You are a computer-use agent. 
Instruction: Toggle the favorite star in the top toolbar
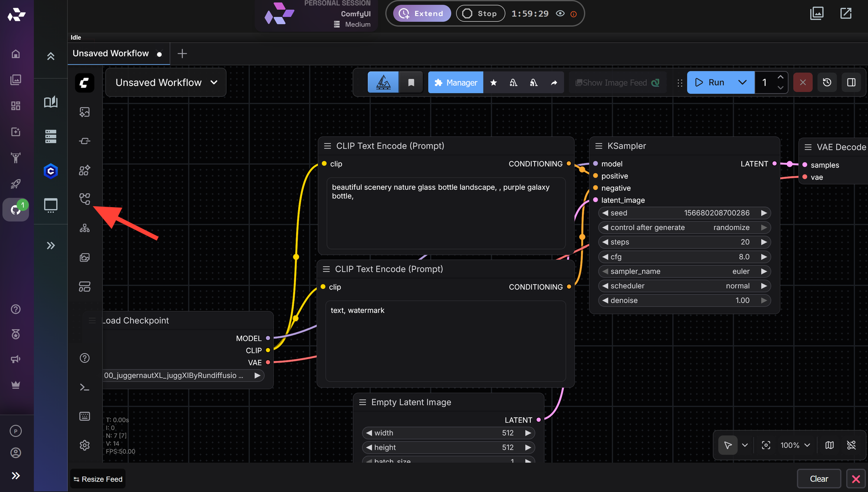pyautogui.click(x=493, y=82)
